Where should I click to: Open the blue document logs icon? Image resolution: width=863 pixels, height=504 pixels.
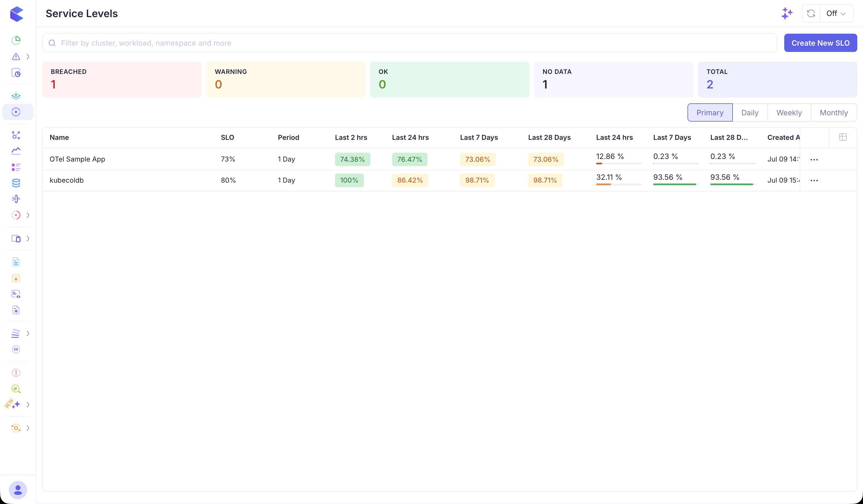point(16,262)
